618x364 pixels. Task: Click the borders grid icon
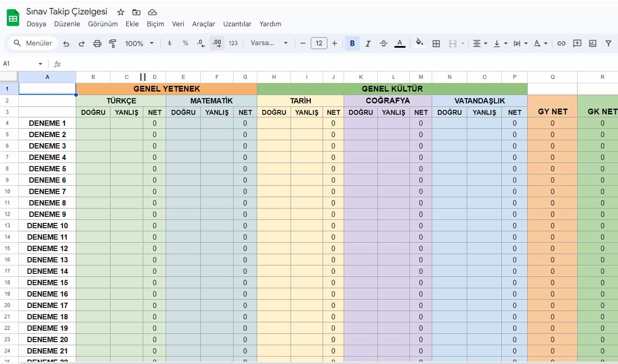pos(436,43)
